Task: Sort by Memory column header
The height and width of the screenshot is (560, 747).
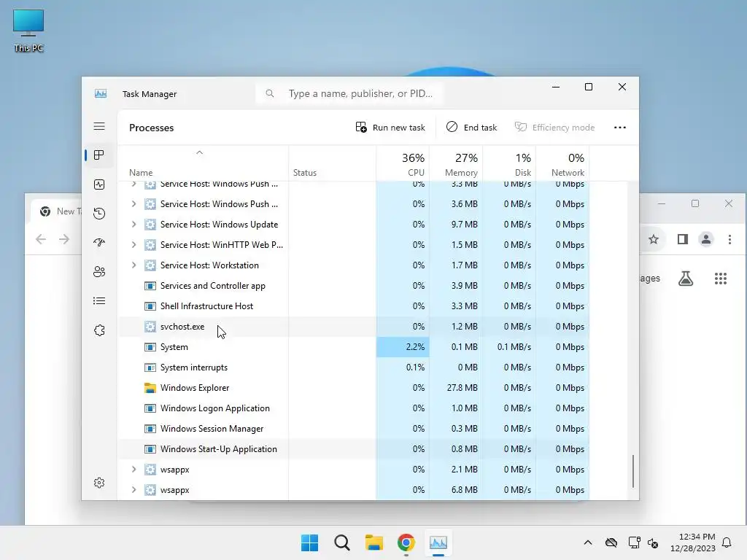Action: [x=457, y=164]
